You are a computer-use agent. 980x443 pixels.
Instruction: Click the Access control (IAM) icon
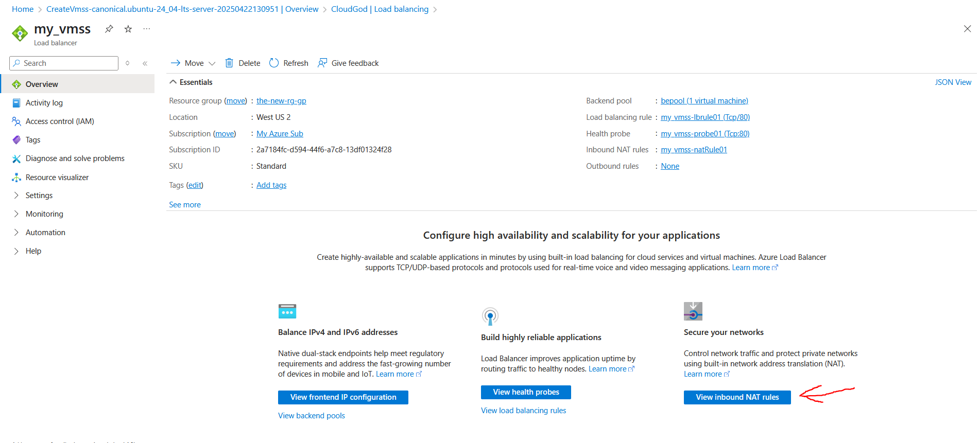tap(16, 121)
